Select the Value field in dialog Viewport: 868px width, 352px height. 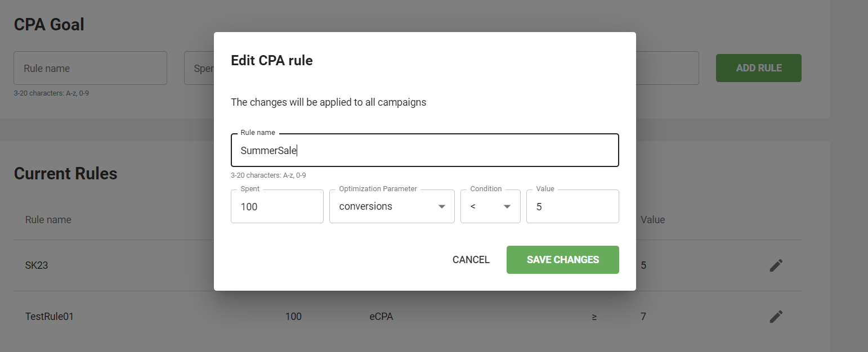tap(572, 206)
